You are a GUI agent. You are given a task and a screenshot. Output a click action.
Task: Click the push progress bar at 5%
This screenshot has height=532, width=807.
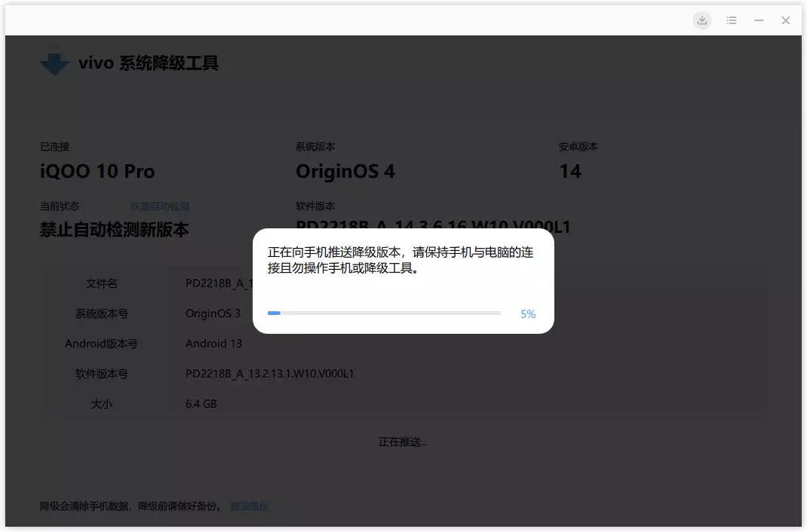[384, 313]
